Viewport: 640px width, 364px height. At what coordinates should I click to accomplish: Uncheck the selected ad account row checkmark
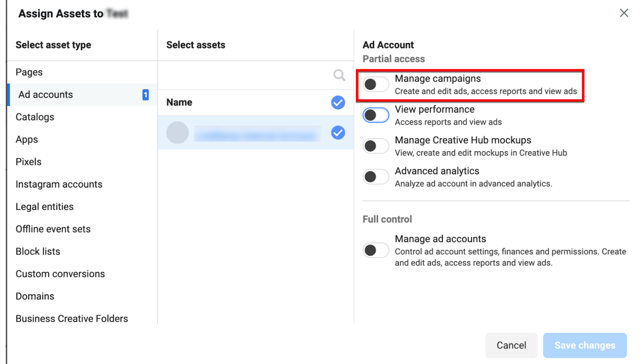coord(338,132)
